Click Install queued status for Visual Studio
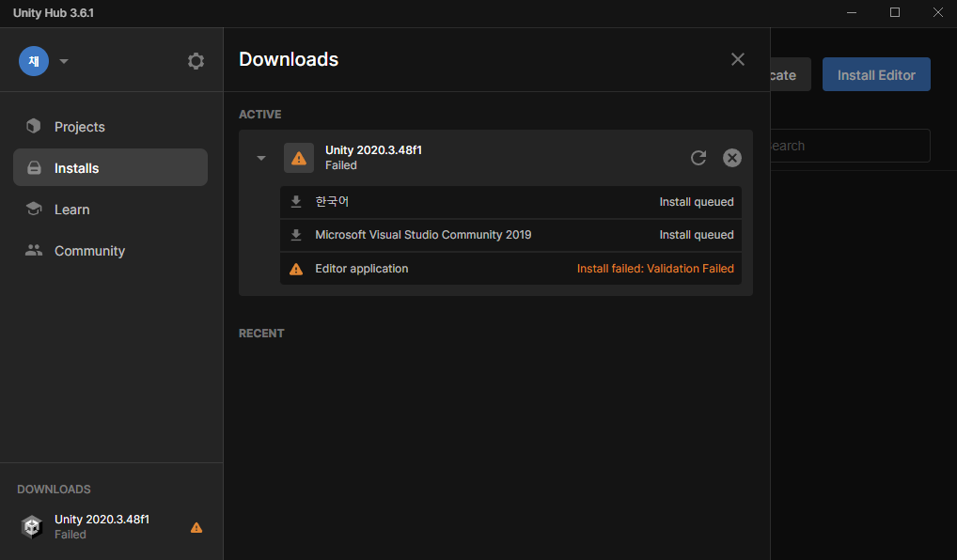957x560 pixels. tap(697, 235)
